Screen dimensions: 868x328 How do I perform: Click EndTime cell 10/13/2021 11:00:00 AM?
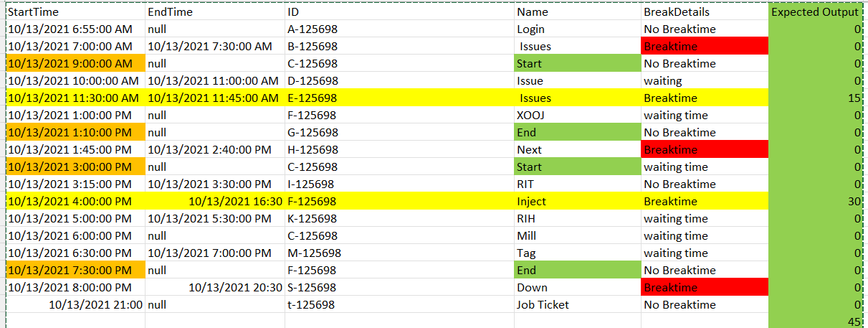[215, 81]
